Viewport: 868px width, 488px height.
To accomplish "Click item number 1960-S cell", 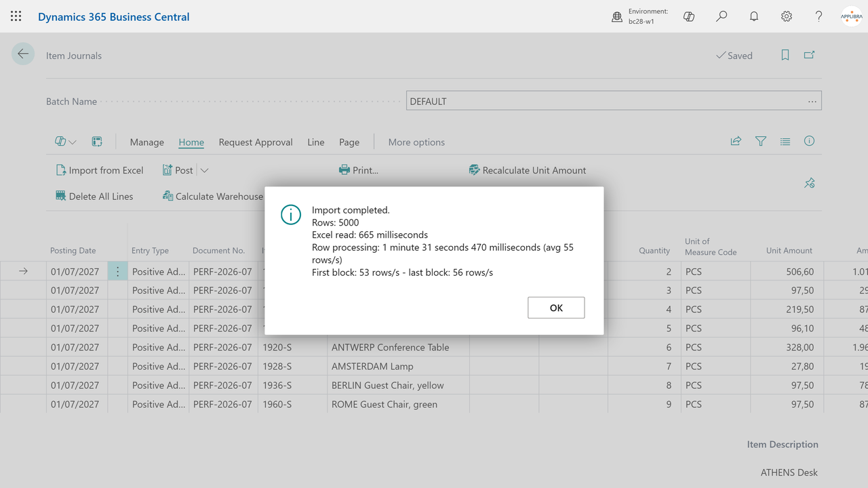I will point(292,404).
